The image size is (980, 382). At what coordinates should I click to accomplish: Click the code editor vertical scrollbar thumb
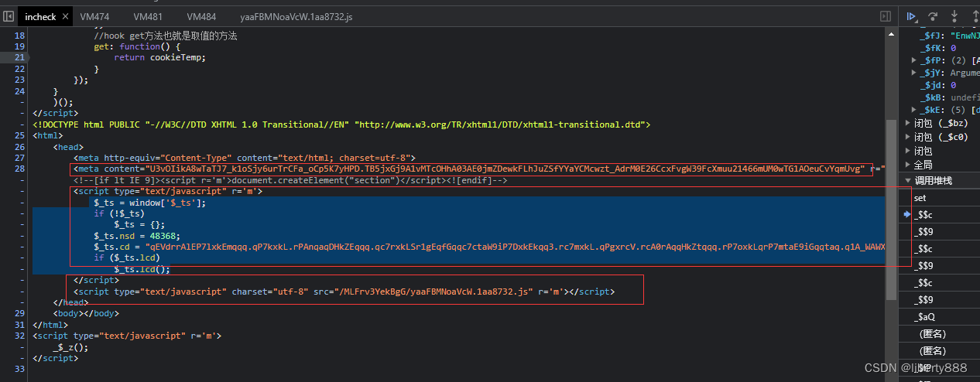[891, 209]
